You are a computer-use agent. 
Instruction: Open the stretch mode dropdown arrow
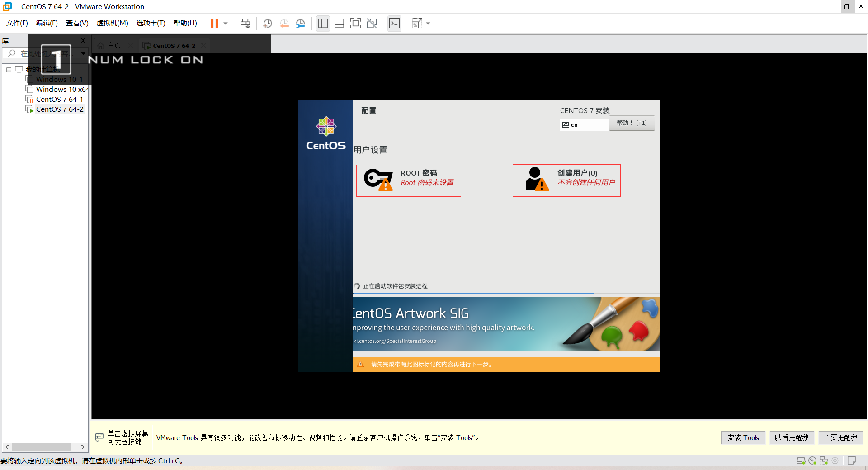(x=428, y=24)
